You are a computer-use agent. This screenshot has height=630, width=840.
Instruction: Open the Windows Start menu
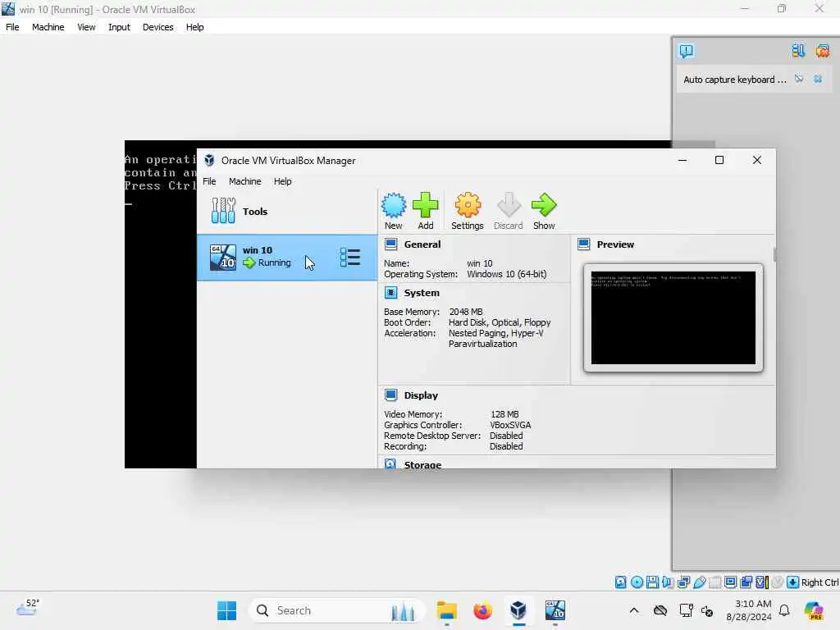227,610
